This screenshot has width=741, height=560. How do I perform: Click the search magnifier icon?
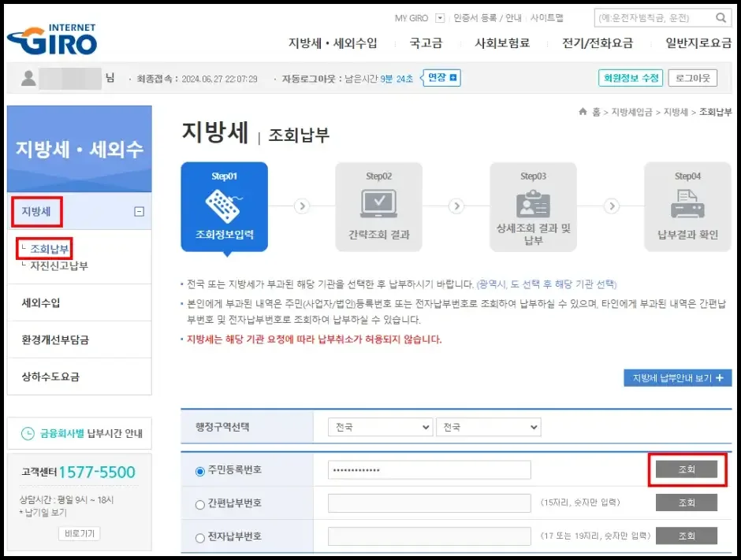pyautogui.click(x=721, y=18)
